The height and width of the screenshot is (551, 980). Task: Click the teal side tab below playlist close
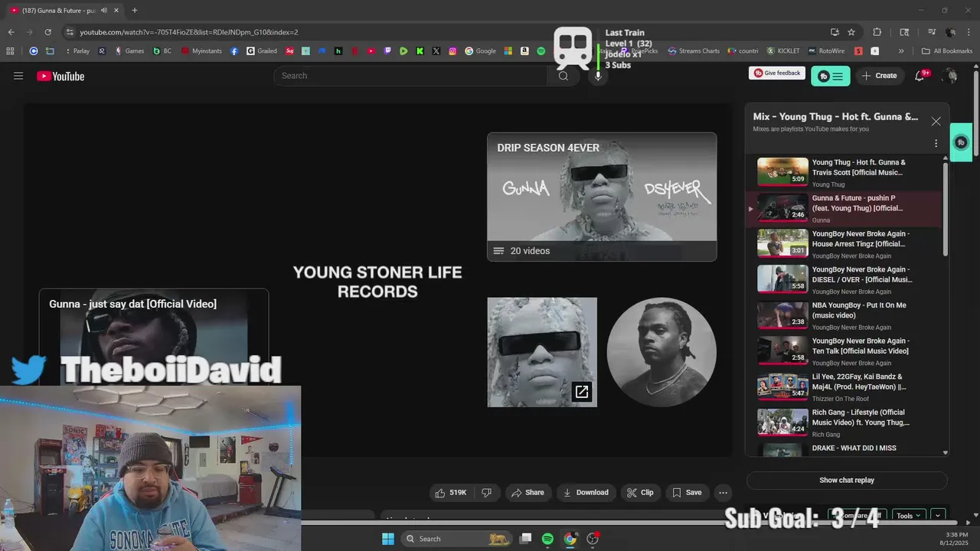point(961,142)
